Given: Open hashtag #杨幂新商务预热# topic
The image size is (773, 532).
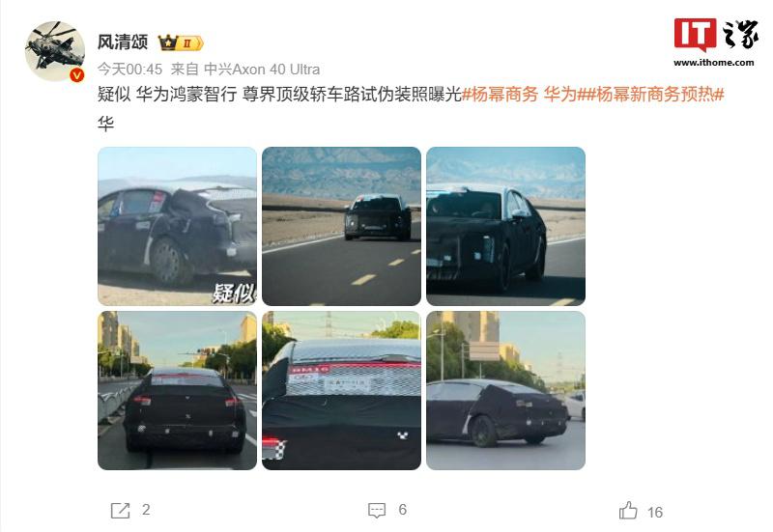Looking at the screenshot, I should pyautogui.click(x=650, y=94).
